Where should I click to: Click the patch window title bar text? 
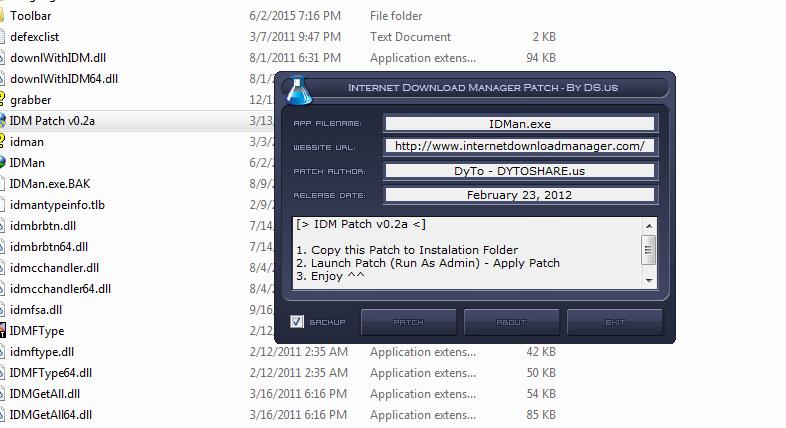(483, 88)
